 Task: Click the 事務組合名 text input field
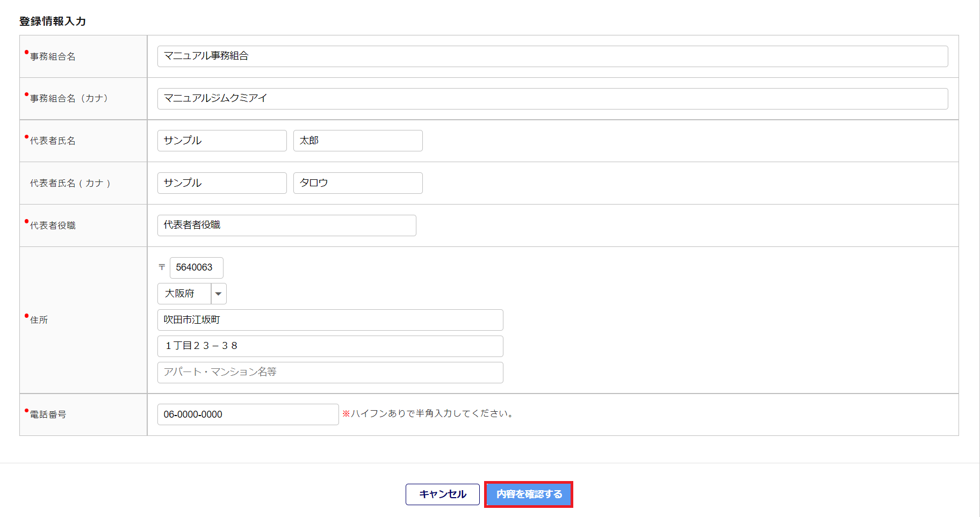coord(552,56)
